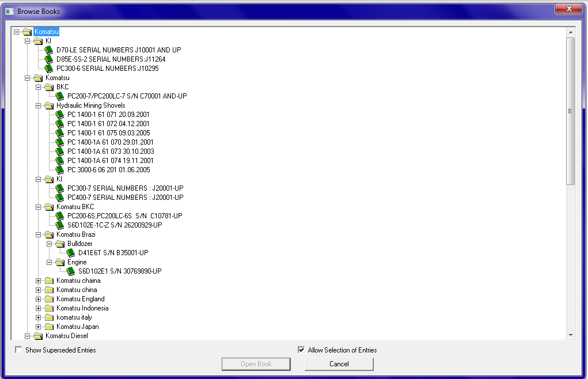Expand the Komatsu chaina node
588x379 pixels.
tap(38, 281)
